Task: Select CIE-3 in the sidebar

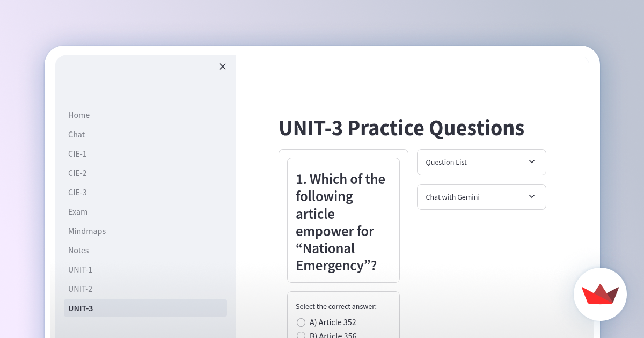Action: point(77,192)
